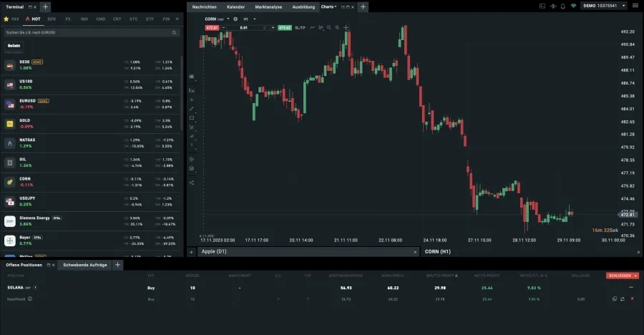
Task: Select the CORN instrument icon
Action: point(10,182)
